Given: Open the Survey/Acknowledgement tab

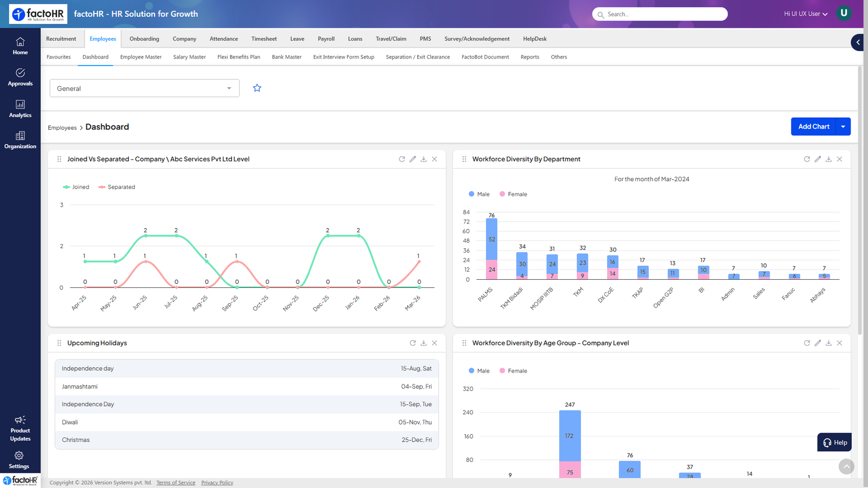Looking at the screenshot, I should tap(477, 39).
